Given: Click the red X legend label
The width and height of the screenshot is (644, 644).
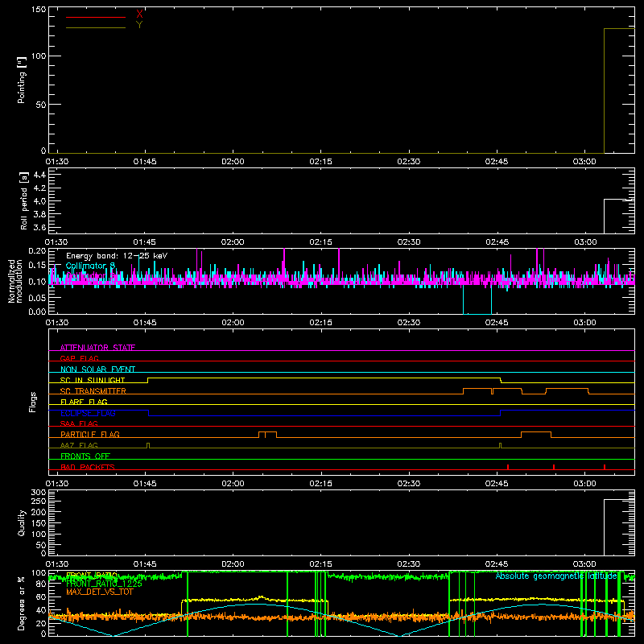Looking at the screenshot, I should [139, 14].
